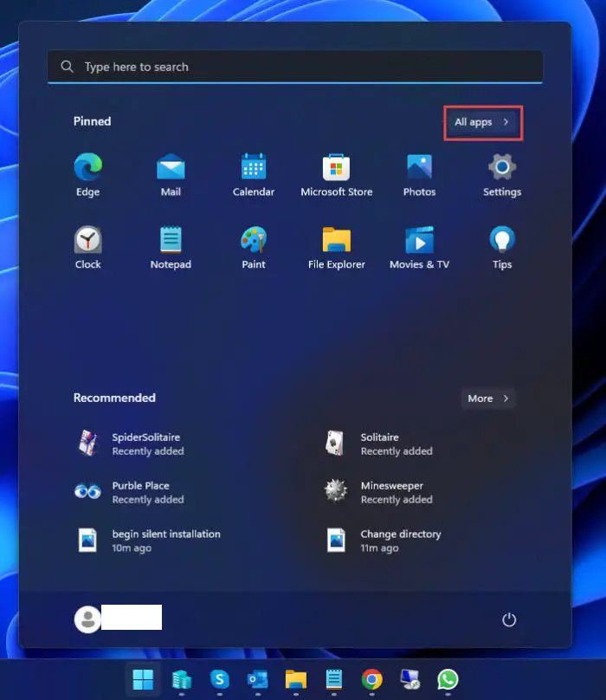Launch the Mail app
The height and width of the screenshot is (700, 606).
(171, 174)
